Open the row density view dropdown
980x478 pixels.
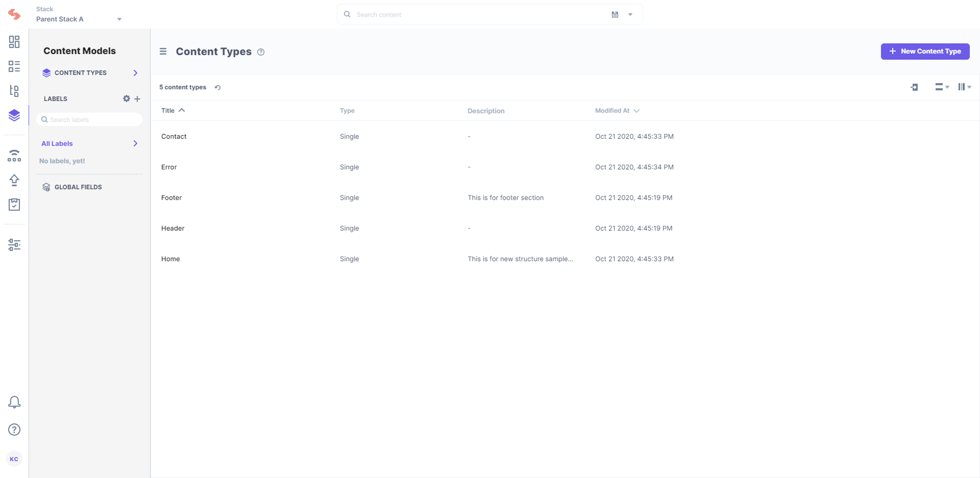942,87
